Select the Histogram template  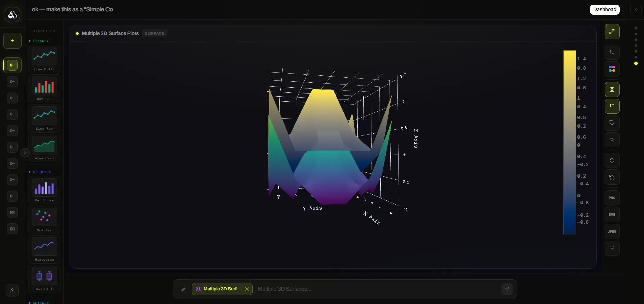click(x=44, y=250)
